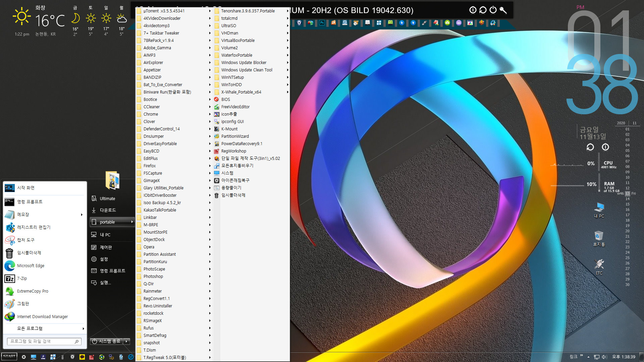Screen dimensions: 644x362
Task: Expand the CCleaner folder submenu
Action: click(x=174, y=107)
